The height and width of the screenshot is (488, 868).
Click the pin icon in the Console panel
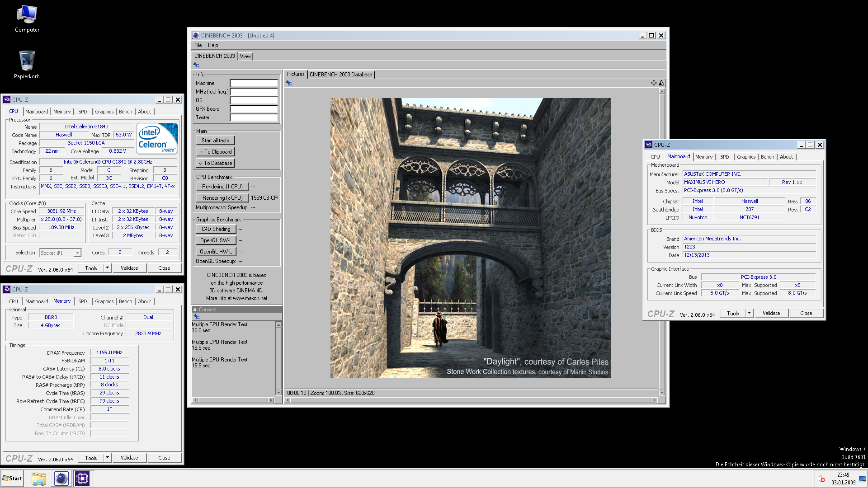(197, 317)
